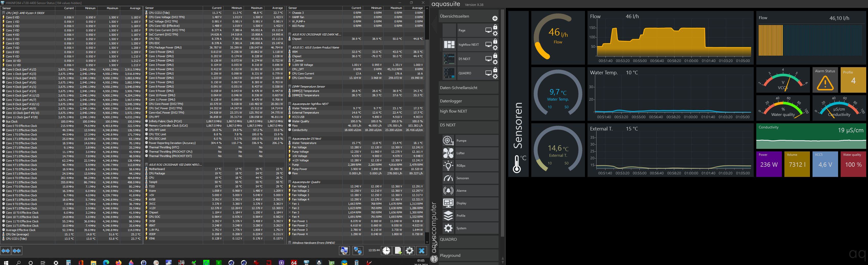
Task: Open HWiNFO sensor settings gear
Action: point(409,250)
